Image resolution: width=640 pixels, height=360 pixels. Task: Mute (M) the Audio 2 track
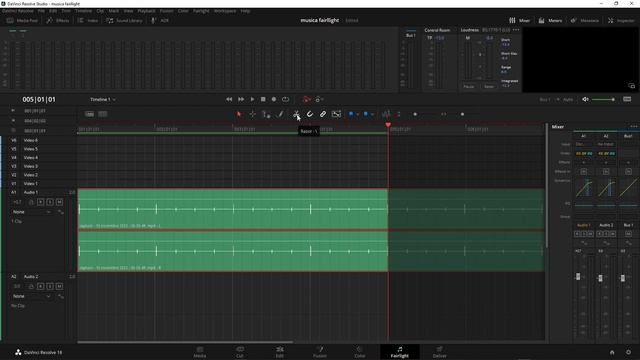(x=59, y=286)
